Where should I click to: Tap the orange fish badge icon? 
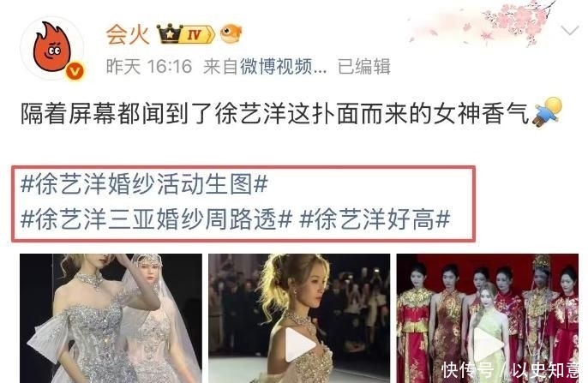click(x=231, y=33)
